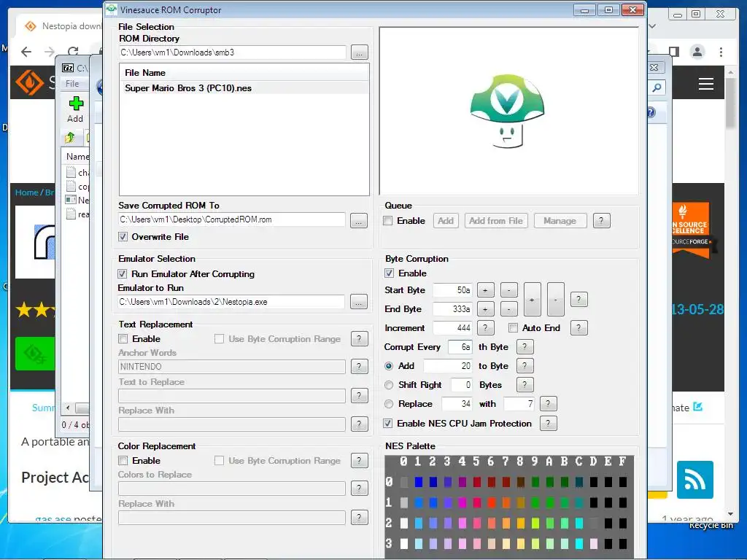Toggle the Overwrite File checkbox
747x560 pixels.
click(123, 237)
